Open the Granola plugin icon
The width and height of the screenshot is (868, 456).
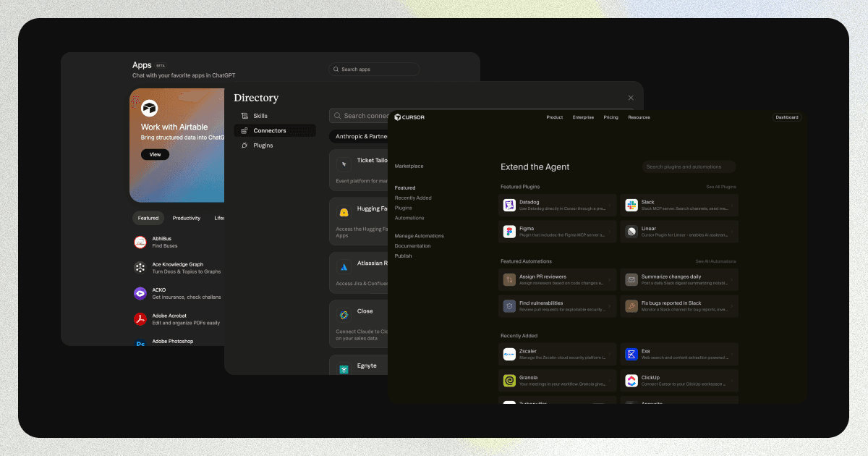(509, 381)
